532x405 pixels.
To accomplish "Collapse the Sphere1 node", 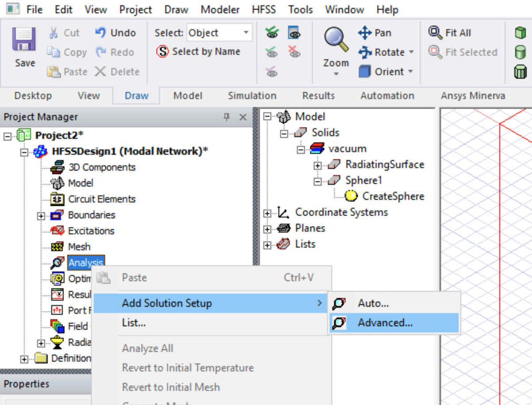I will tap(317, 181).
